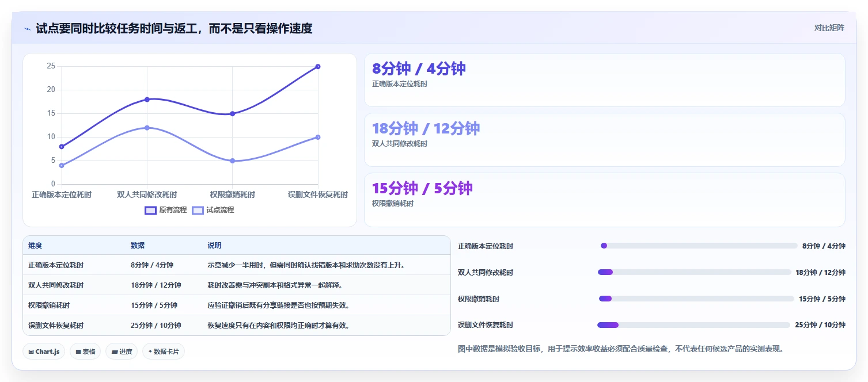Click the heading 试点要同时比较任务时间与返工

(174, 28)
